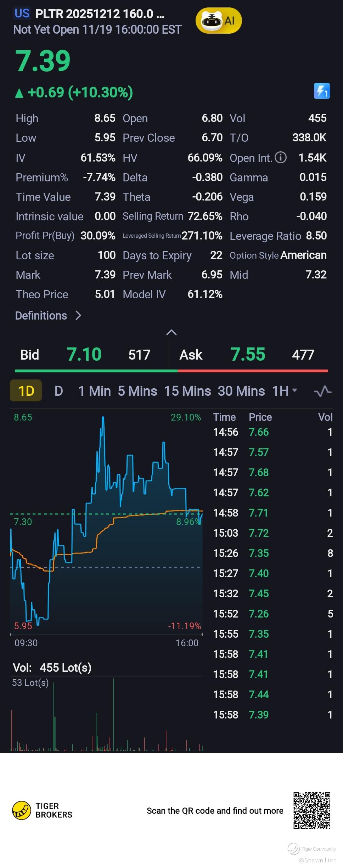Tap the green bid ratio bar

(x=96, y=371)
